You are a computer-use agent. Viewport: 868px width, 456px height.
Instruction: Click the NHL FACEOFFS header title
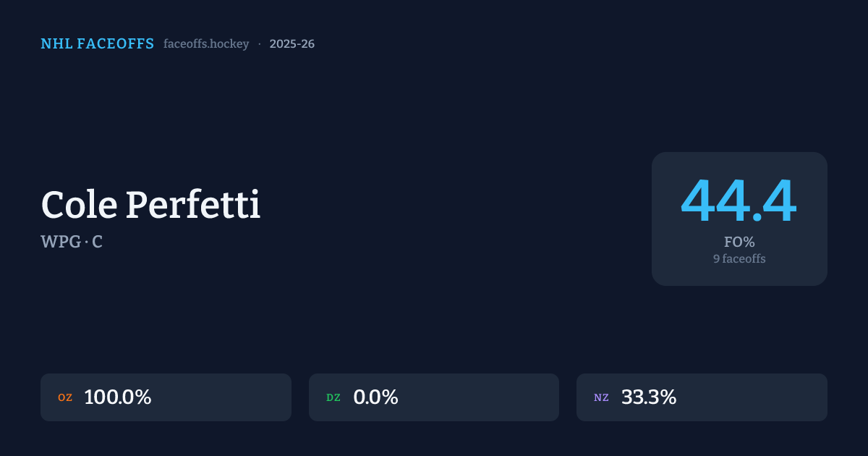point(97,44)
